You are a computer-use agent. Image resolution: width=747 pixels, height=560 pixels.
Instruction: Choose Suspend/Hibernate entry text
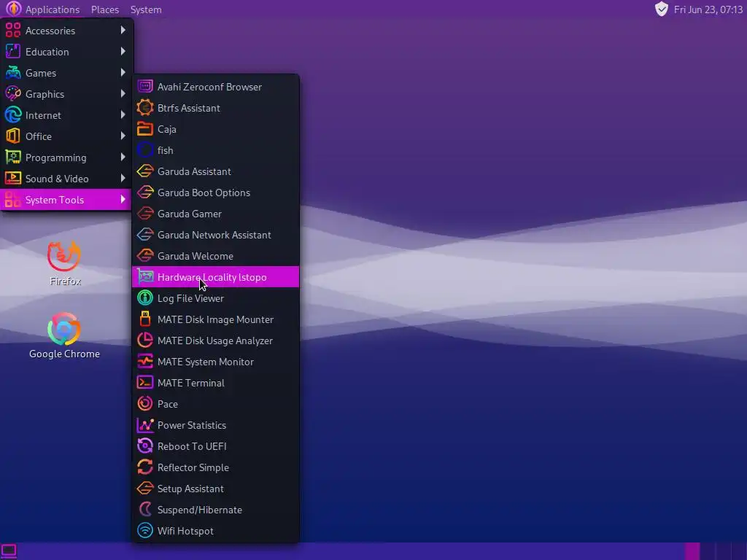point(200,510)
